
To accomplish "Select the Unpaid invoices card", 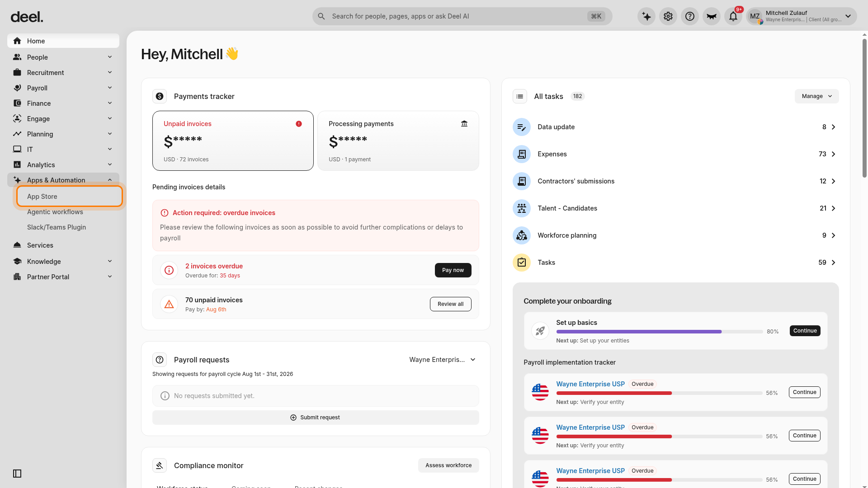I will (233, 141).
